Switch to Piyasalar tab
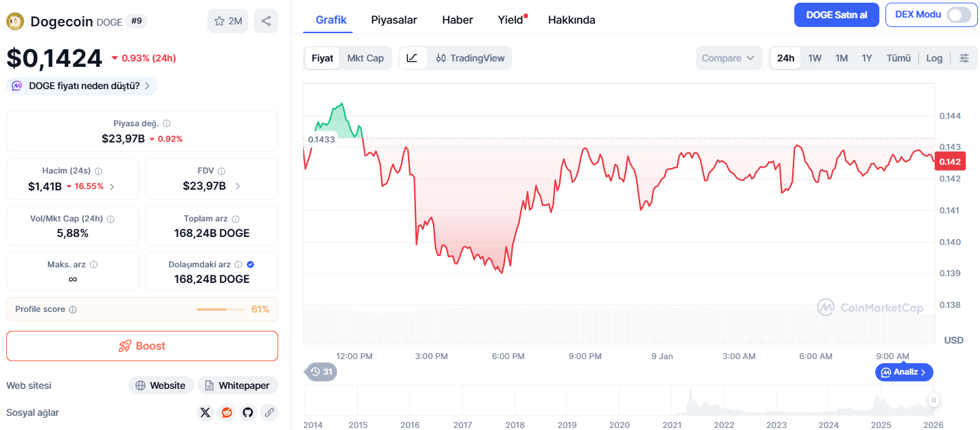Viewport: 980px width, 430px height. click(394, 20)
